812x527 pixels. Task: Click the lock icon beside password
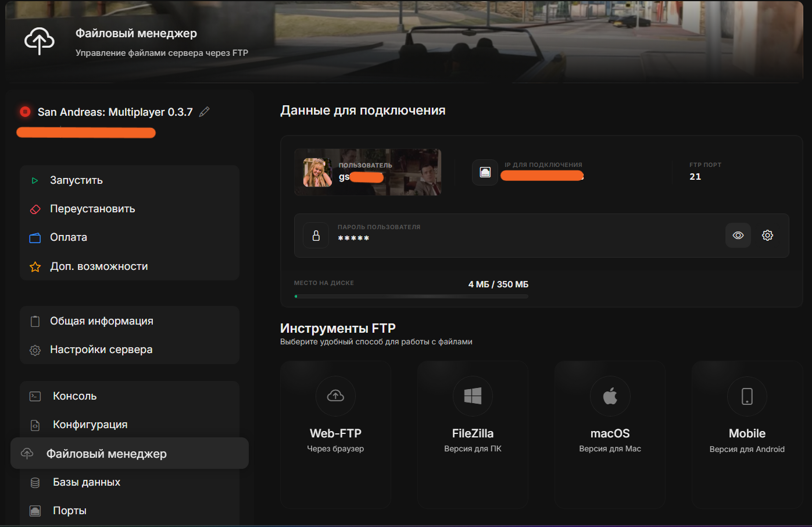(x=316, y=236)
